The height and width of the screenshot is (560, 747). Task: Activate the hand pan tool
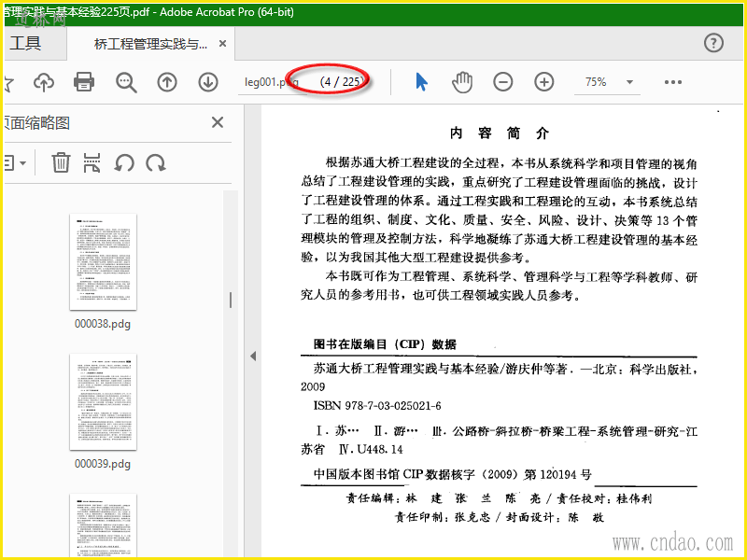tap(462, 82)
